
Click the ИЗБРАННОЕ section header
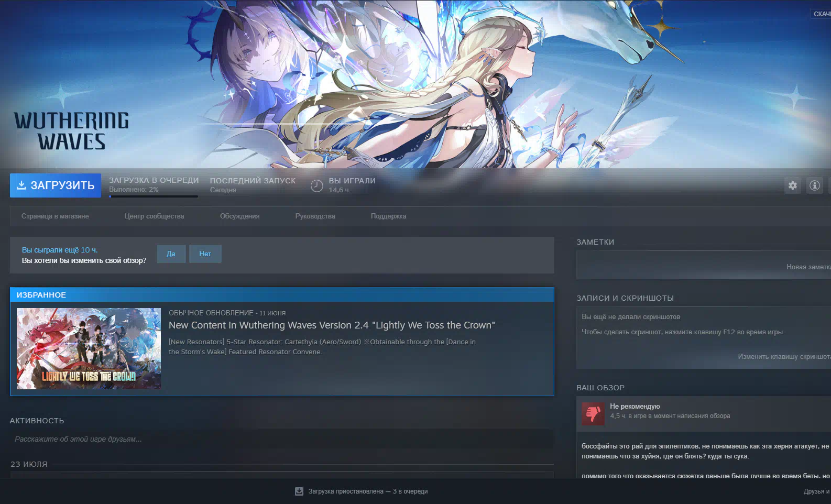click(x=282, y=295)
